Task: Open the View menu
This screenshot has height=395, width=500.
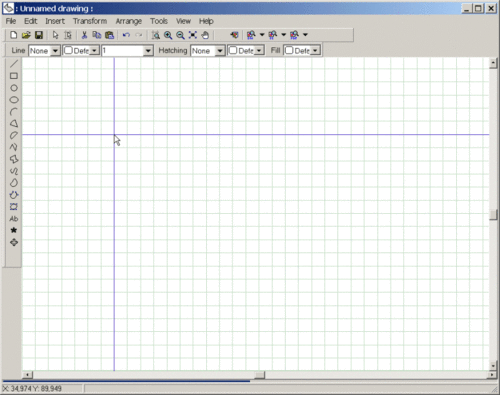Action: point(183,21)
